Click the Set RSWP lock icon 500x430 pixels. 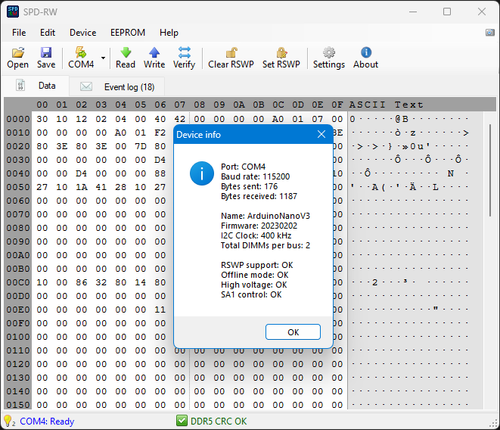point(281,52)
